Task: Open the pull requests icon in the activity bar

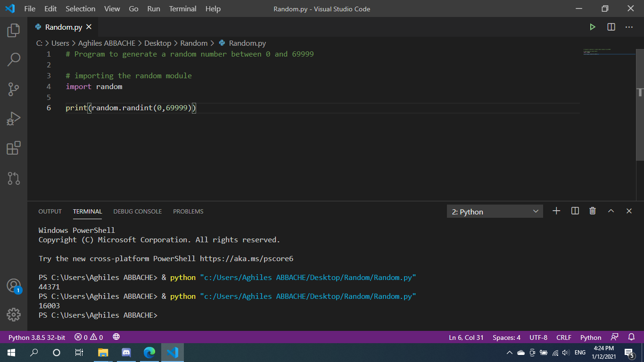Action: point(14,178)
